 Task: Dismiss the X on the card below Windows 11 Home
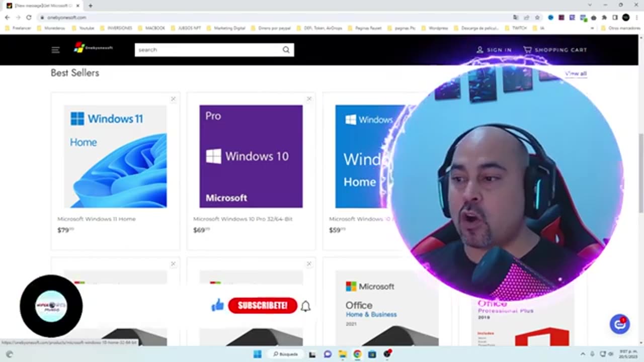point(173,264)
